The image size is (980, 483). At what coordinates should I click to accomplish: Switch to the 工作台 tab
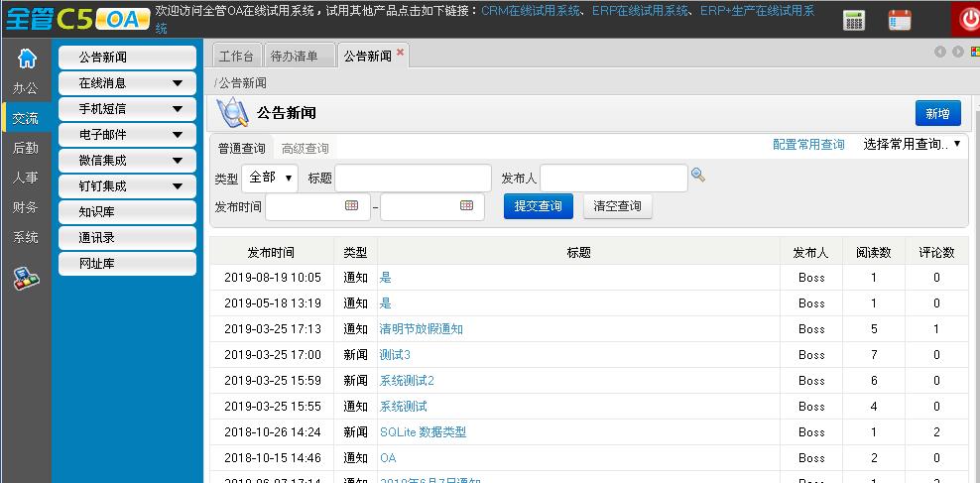[x=236, y=57]
